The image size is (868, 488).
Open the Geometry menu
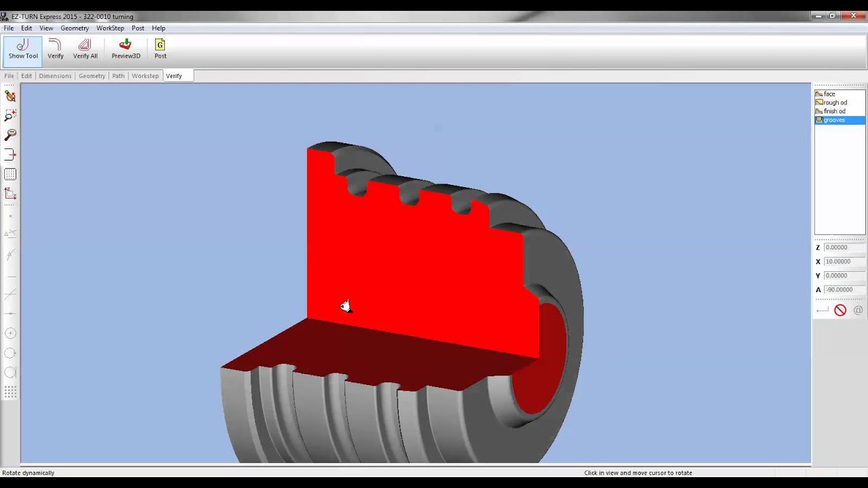point(75,28)
